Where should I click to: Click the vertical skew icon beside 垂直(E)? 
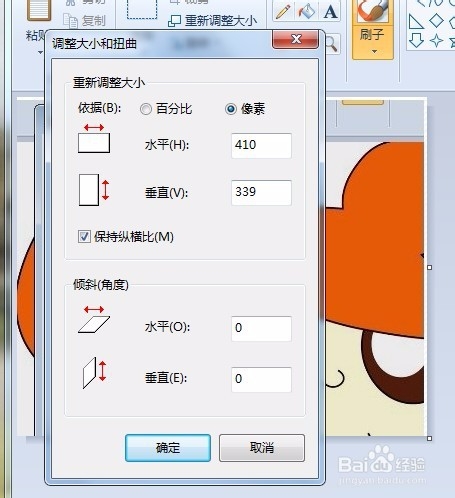[95, 373]
